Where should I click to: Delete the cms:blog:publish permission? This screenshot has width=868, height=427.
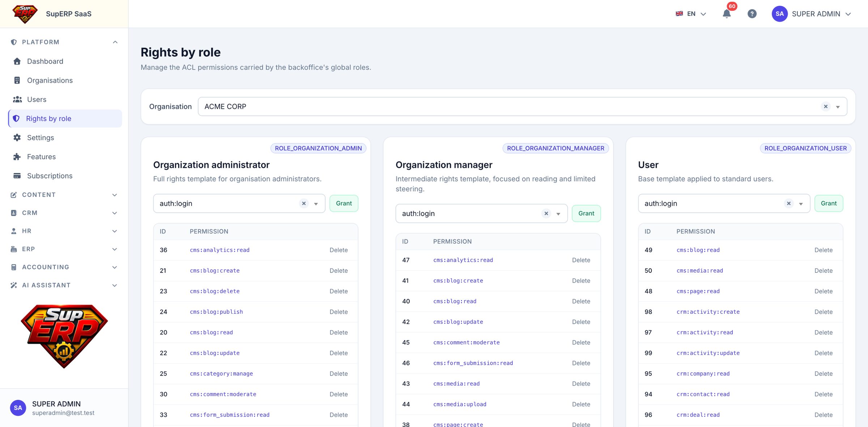coord(339,312)
